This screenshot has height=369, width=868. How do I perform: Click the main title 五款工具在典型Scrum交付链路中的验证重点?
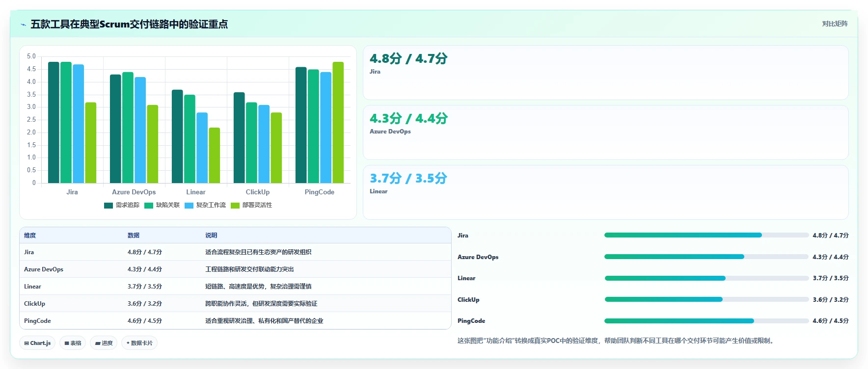coord(129,24)
